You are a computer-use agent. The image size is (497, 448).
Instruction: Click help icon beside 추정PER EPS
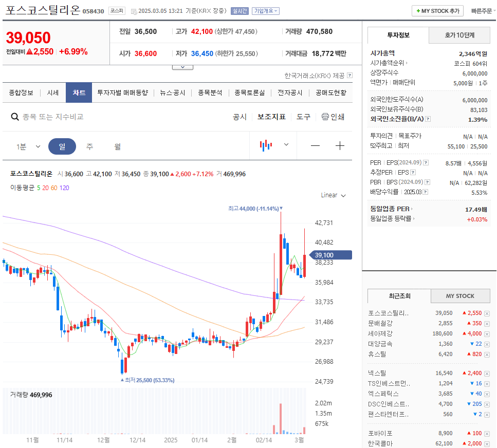coord(413,172)
